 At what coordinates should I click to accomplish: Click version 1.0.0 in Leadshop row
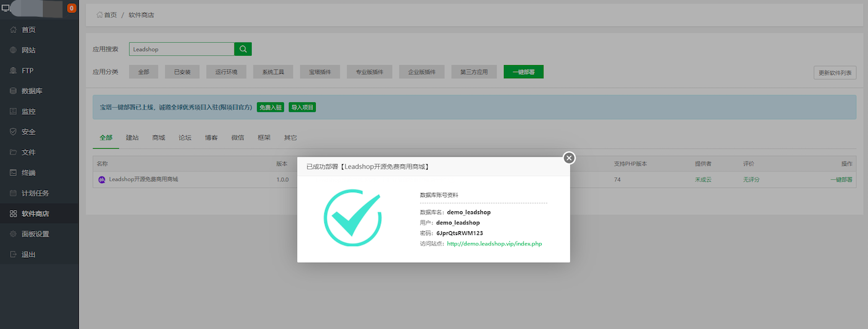coord(282,180)
